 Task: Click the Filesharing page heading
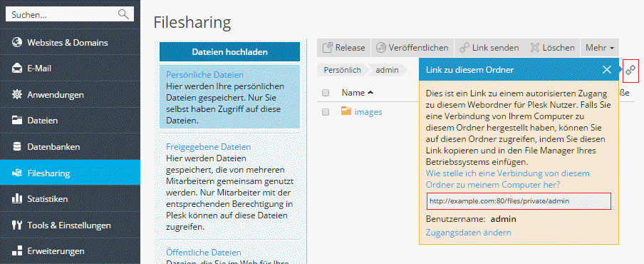pos(192,22)
